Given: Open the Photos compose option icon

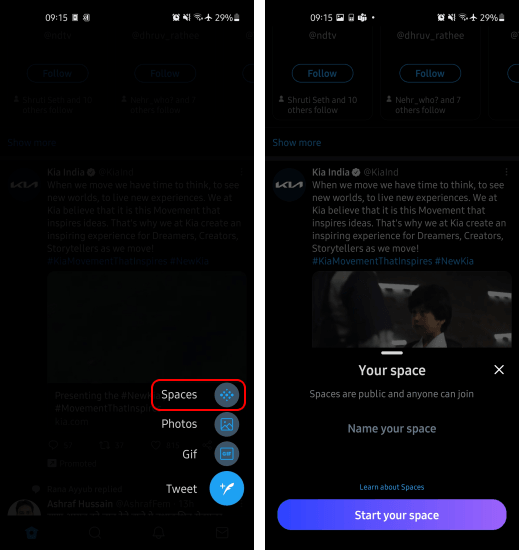Looking at the screenshot, I should coord(227,424).
